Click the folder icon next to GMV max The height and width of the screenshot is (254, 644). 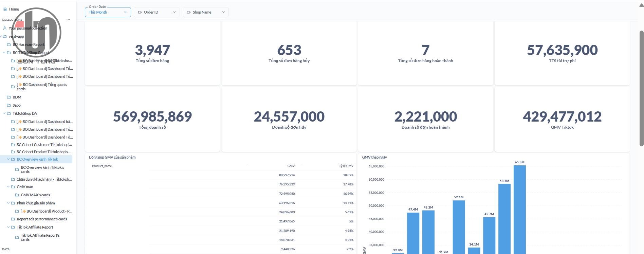pos(13,187)
